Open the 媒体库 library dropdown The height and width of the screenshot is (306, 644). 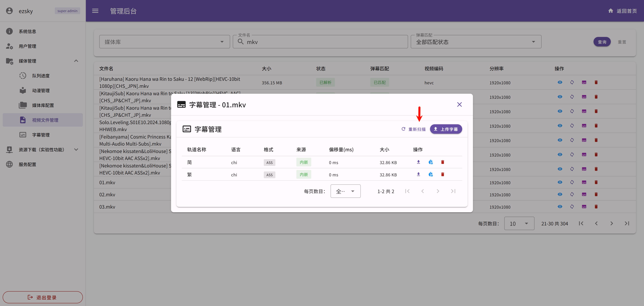coord(164,42)
